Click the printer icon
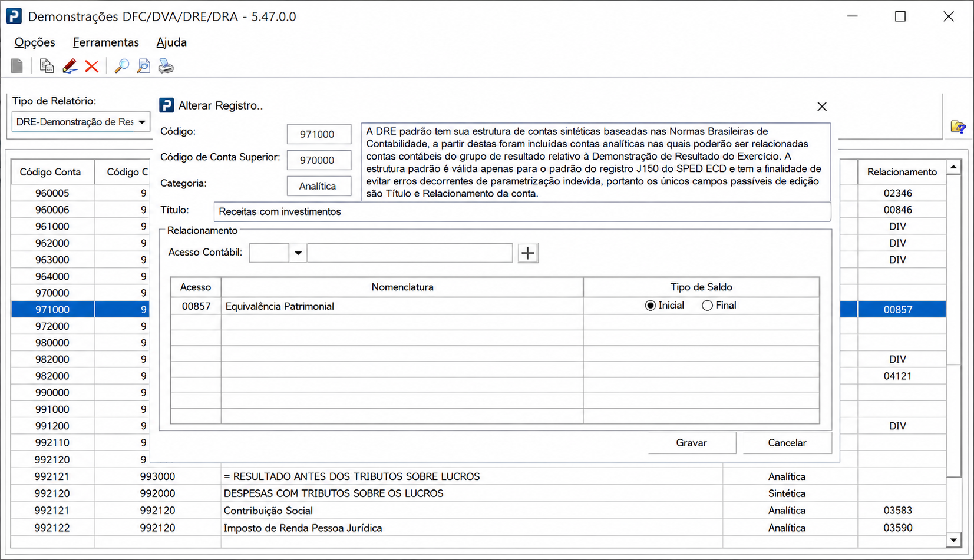This screenshot has height=560, width=974. pyautogui.click(x=166, y=66)
